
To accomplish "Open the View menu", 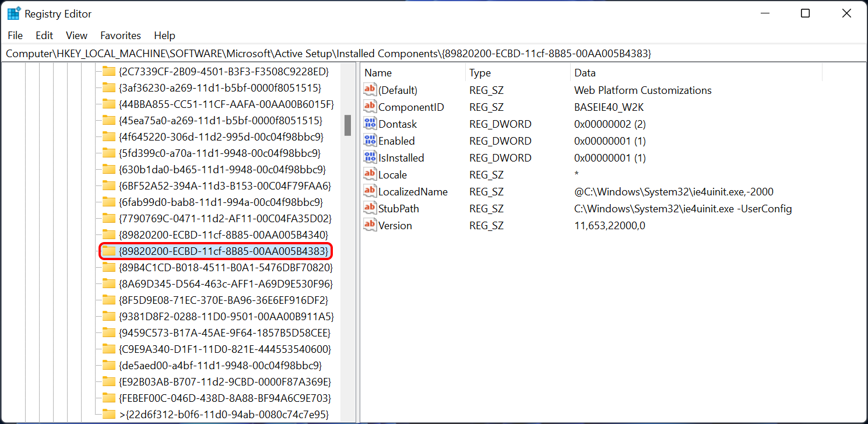I will pyautogui.click(x=76, y=36).
